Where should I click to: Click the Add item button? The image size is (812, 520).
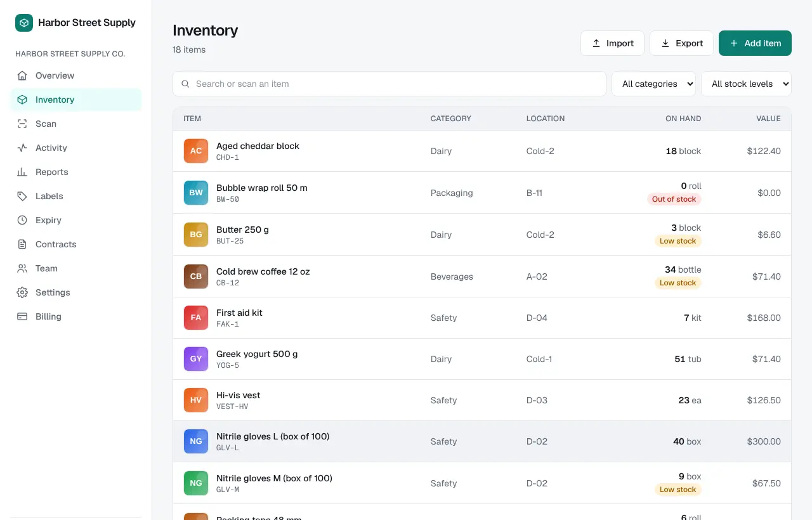pos(755,43)
